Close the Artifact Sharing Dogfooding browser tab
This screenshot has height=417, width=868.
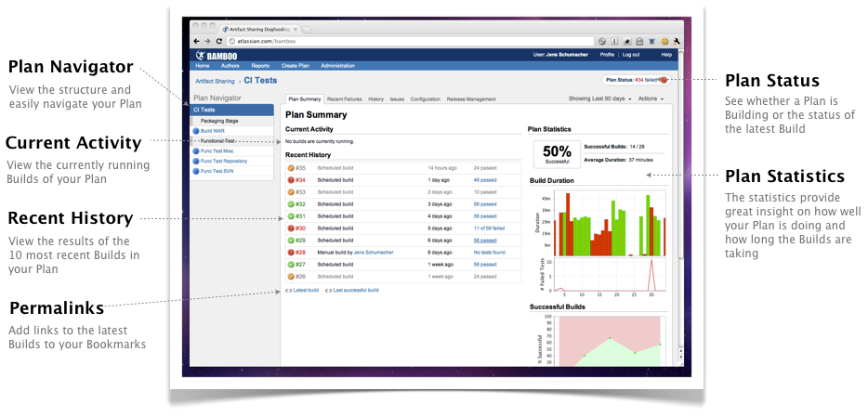[296, 29]
